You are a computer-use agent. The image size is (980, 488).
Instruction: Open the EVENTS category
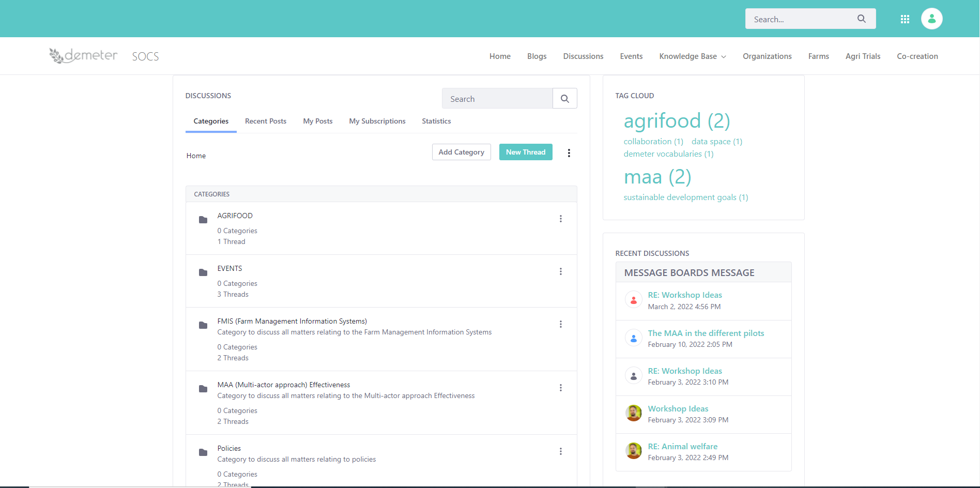tap(229, 268)
